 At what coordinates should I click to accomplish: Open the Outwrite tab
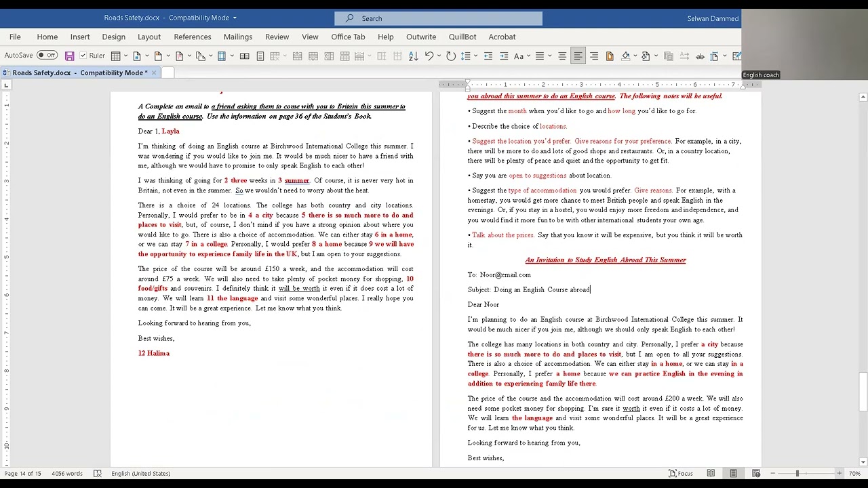point(421,37)
